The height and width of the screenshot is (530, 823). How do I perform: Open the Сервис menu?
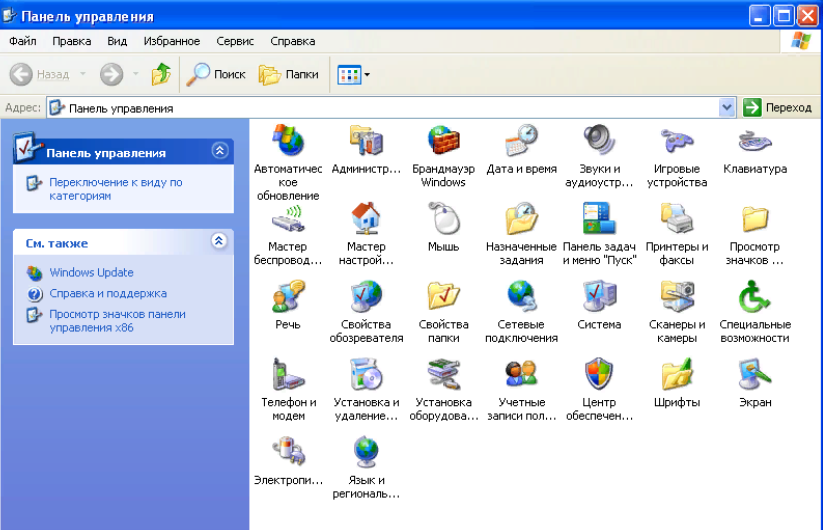(x=235, y=41)
